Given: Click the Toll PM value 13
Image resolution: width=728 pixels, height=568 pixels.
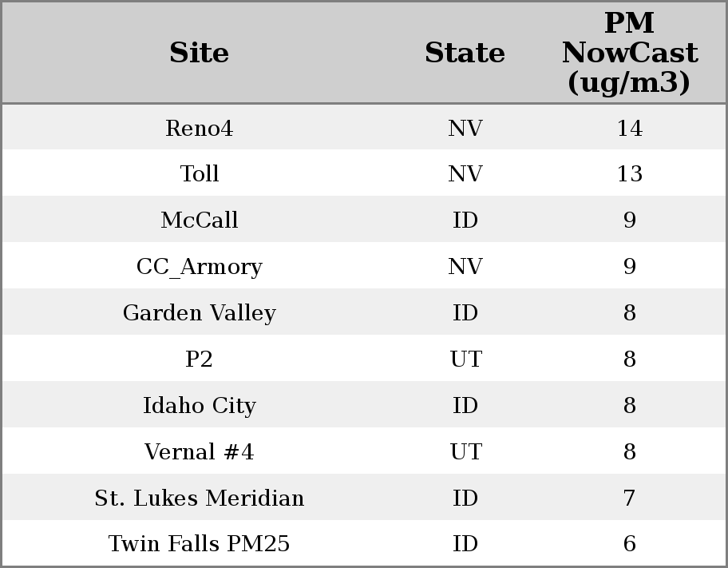Looking at the screenshot, I should [629, 173].
